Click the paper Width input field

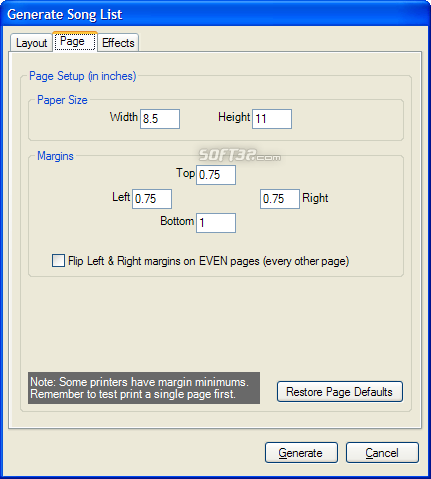(160, 119)
